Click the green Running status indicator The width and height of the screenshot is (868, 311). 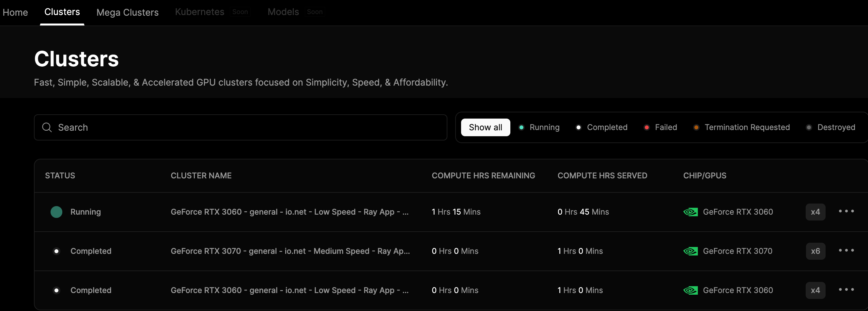56,212
